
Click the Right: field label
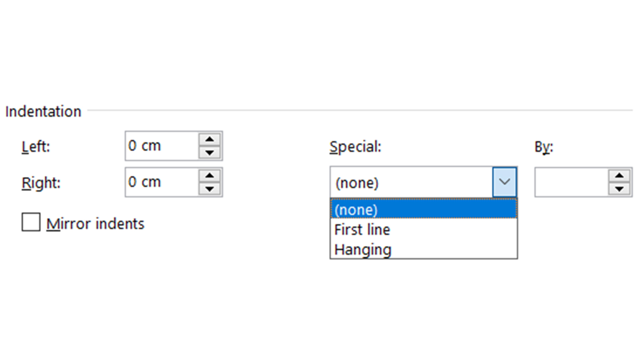click(x=41, y=183)
